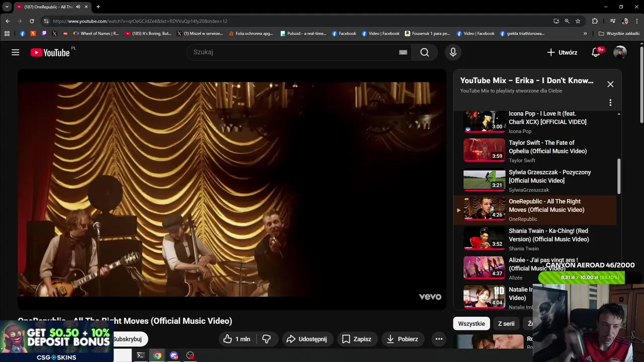
Task: Play Alizée - J'ai pas vingt ans thumbnail
Action: pos(484,268)
